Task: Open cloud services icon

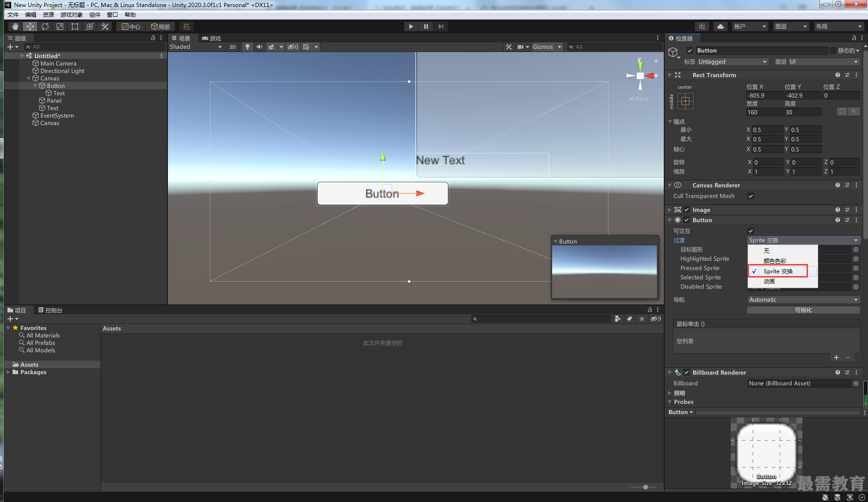Action: 721,26
